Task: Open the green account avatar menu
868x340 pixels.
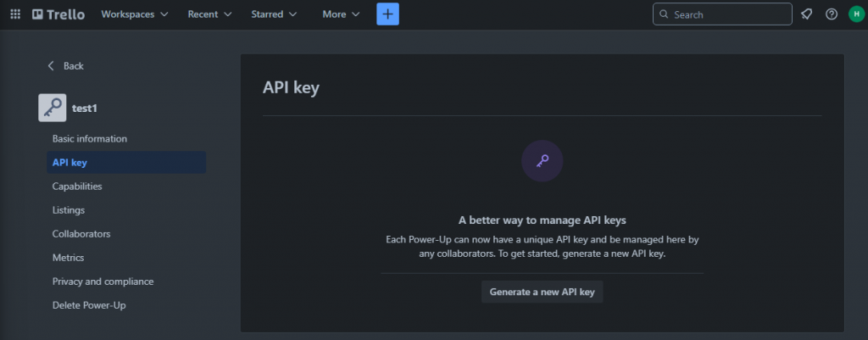Action: tap(854, 14)
